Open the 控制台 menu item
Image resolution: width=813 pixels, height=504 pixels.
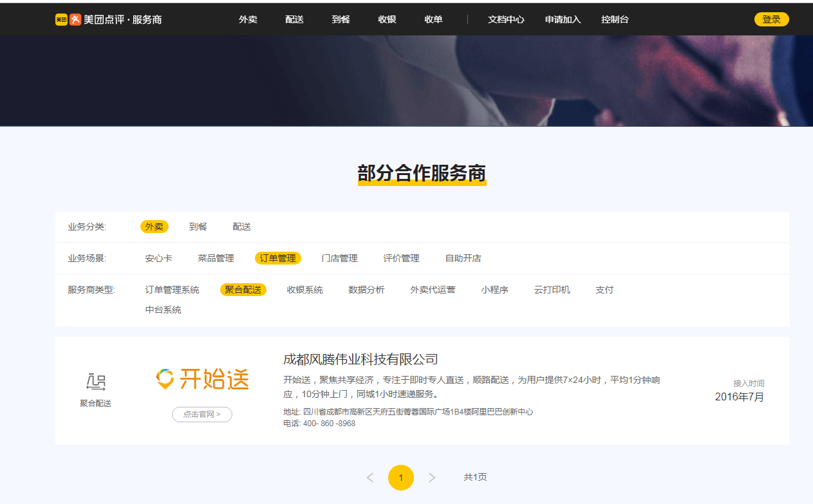pos(614,19)
